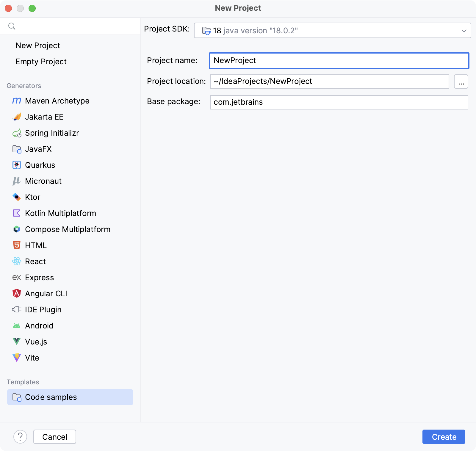Click the sidebar search field
Viewport: 476px width, 451px height.
point(70,26)
